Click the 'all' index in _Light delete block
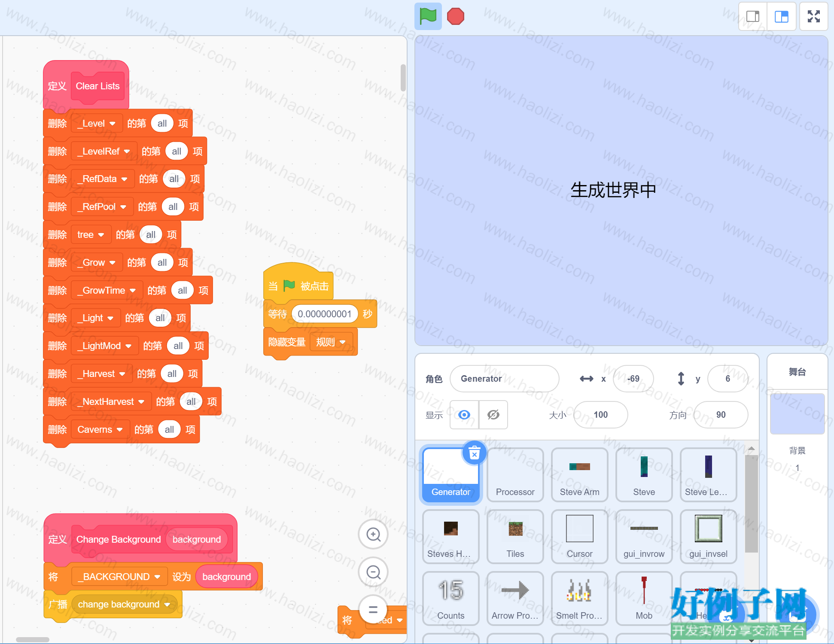The width and height of the screenshot is (834, 644). pyautogui.click(x=160, y=318)
